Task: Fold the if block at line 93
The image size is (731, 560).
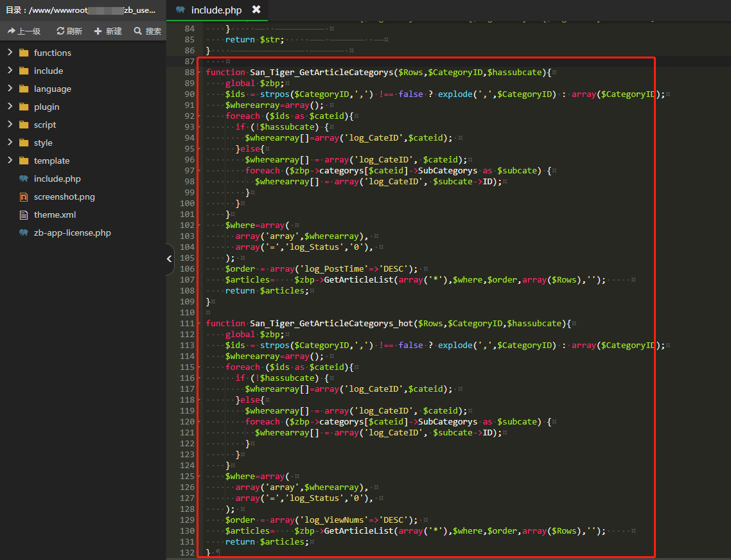Action: pos(200,127)
